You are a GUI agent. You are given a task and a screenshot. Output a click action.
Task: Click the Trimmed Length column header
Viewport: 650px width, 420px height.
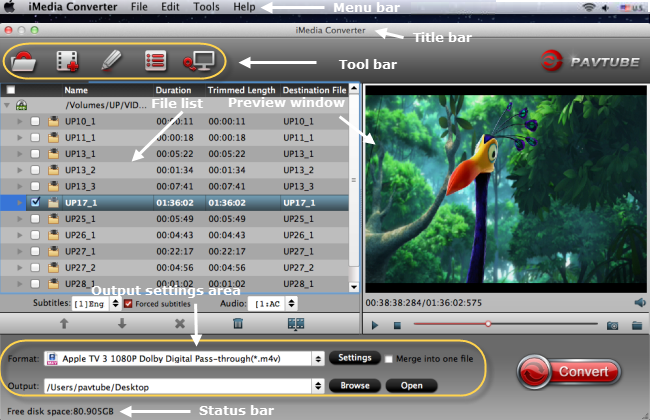(x=242, y=90)
